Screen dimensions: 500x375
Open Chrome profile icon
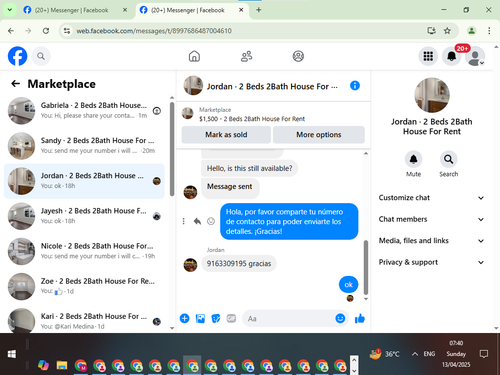tap(471, 31)
